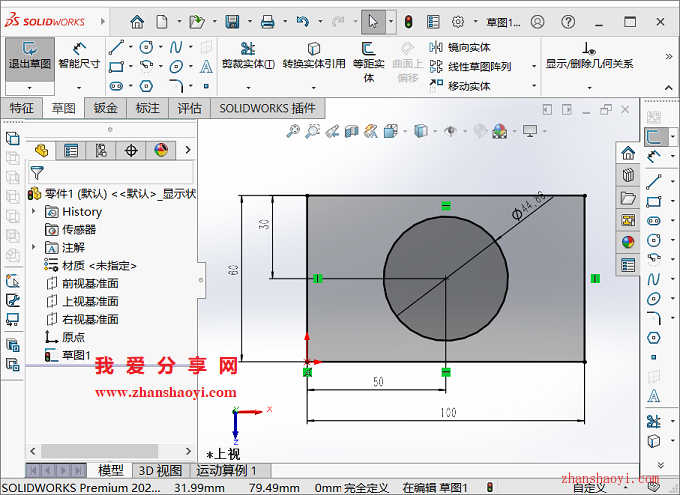Toggle Hide/Show Items eye icon

click(x=451, y=131)
